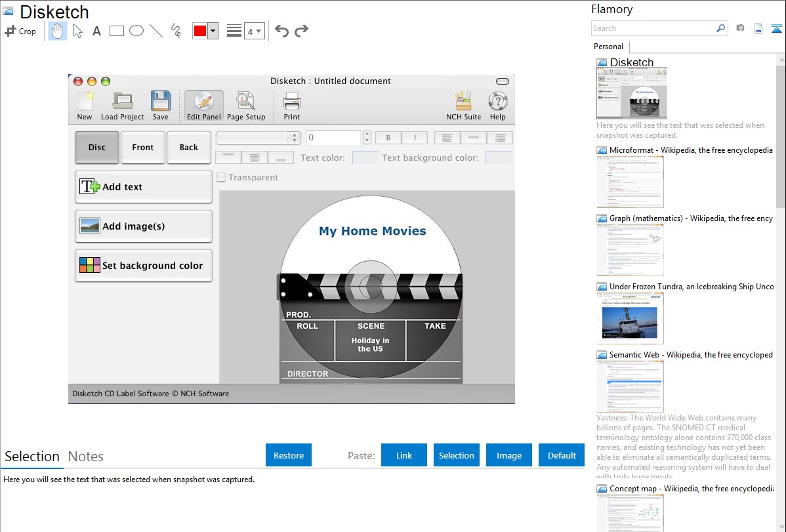Viewport: 786px width, 532px height.
Task: Click the Paste Image button
Action: coord(508,455)
